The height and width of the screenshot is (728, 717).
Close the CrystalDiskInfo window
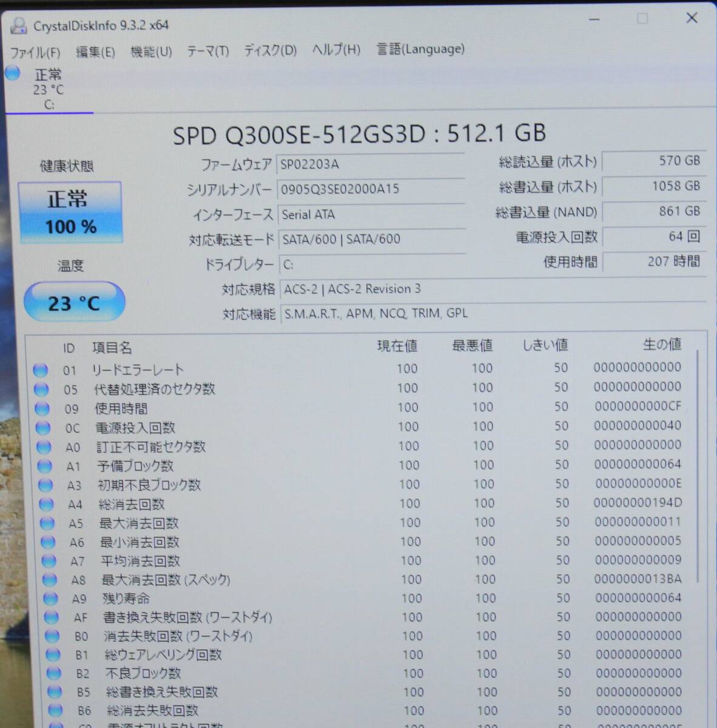click(692, 18)
